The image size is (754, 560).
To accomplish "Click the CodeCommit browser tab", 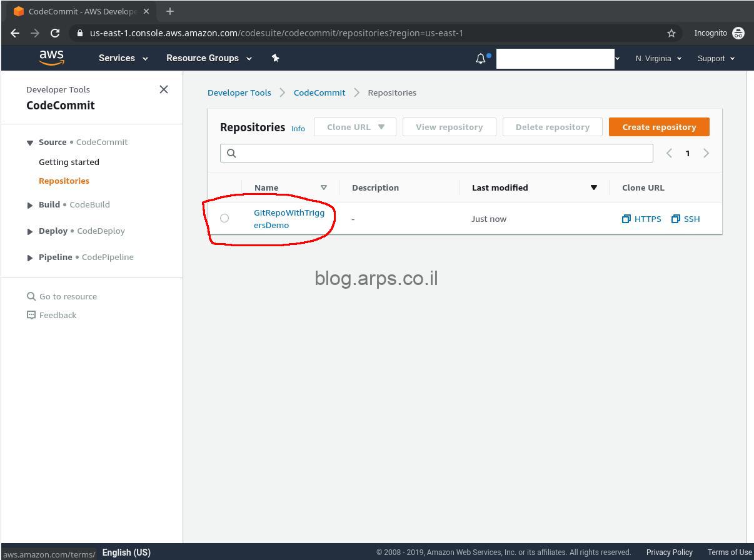I will 81,11.
